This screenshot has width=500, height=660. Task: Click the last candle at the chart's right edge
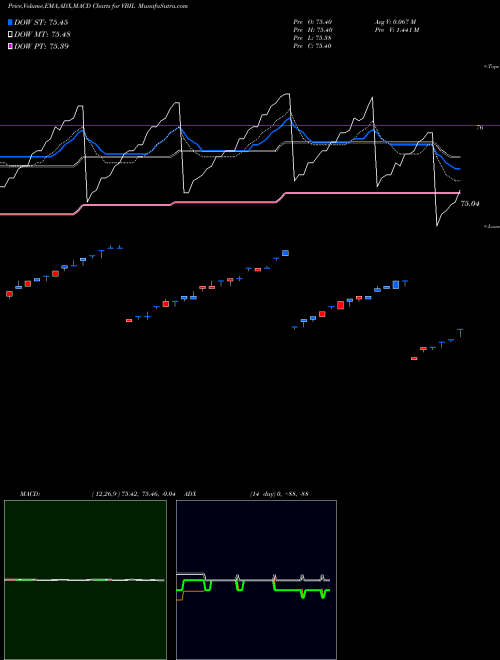(460, 333)
